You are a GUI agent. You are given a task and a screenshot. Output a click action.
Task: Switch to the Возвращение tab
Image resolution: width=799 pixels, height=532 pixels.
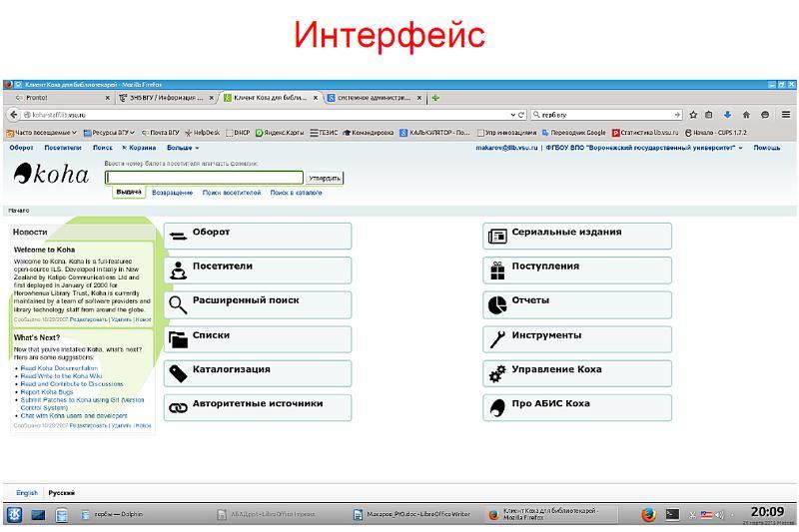click(x=173, y=192)
